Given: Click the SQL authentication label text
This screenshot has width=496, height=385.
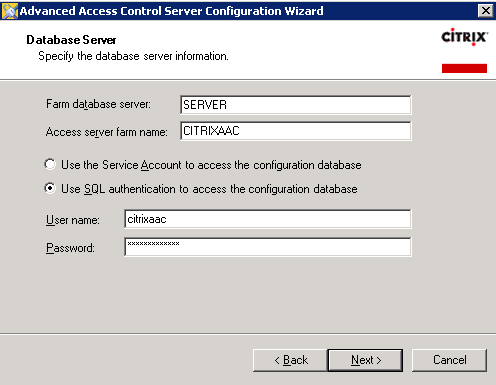Looking at the screenshot, I should point(209,189).
